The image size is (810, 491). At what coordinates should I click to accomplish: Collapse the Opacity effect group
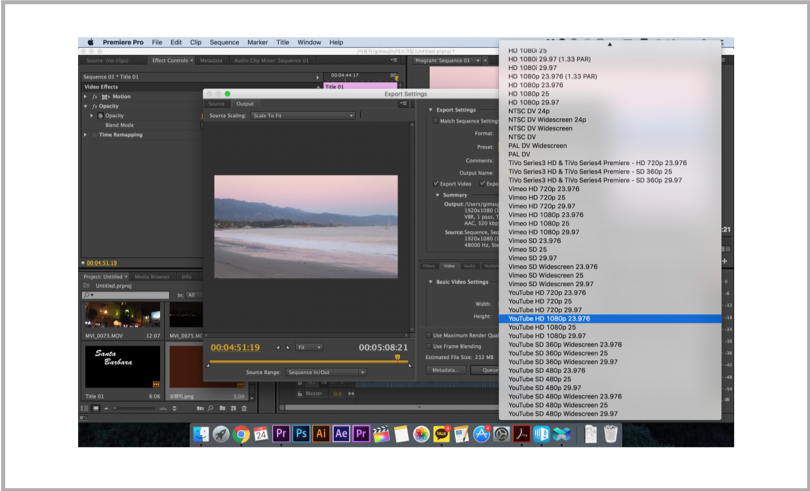(x=86, y=106)
